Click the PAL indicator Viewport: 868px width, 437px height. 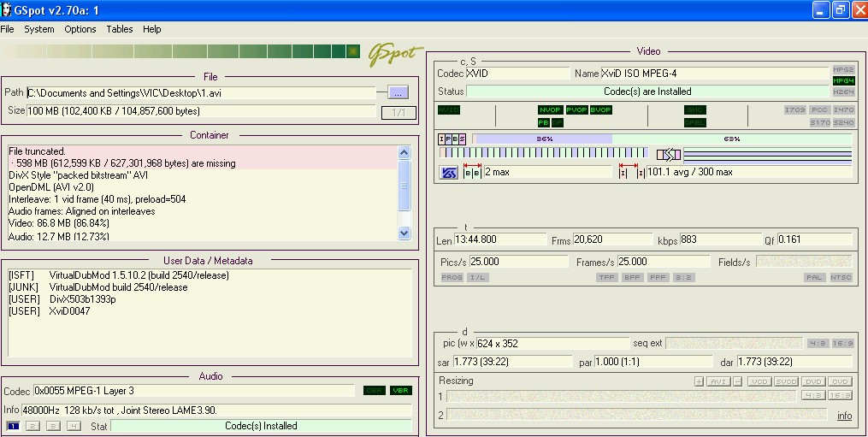coord(814,277)
